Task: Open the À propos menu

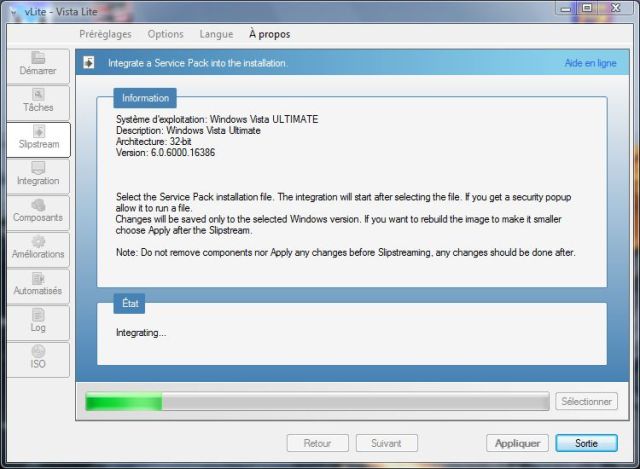Action: click(x=270, y=34)
